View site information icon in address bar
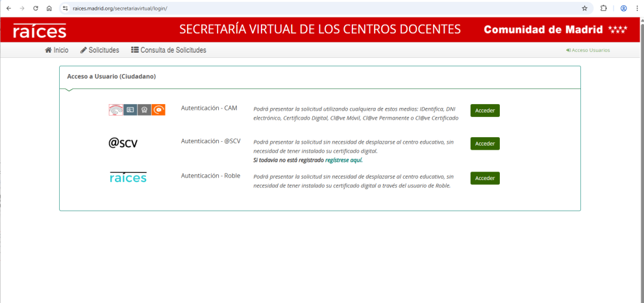 click(65, 8)
